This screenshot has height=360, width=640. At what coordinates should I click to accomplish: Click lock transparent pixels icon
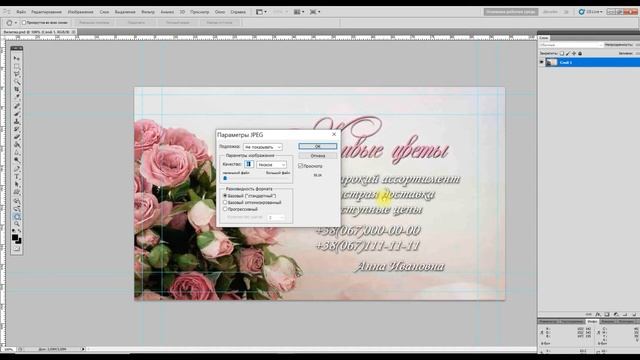[562, 53]
